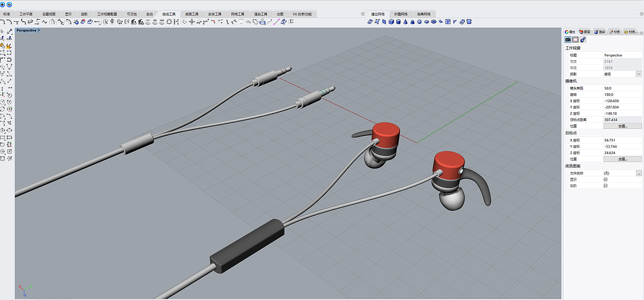Switch to the 曲面工具 toolbar tab
The width and height of the screenshot is (644, 300).
coord(192,14)
